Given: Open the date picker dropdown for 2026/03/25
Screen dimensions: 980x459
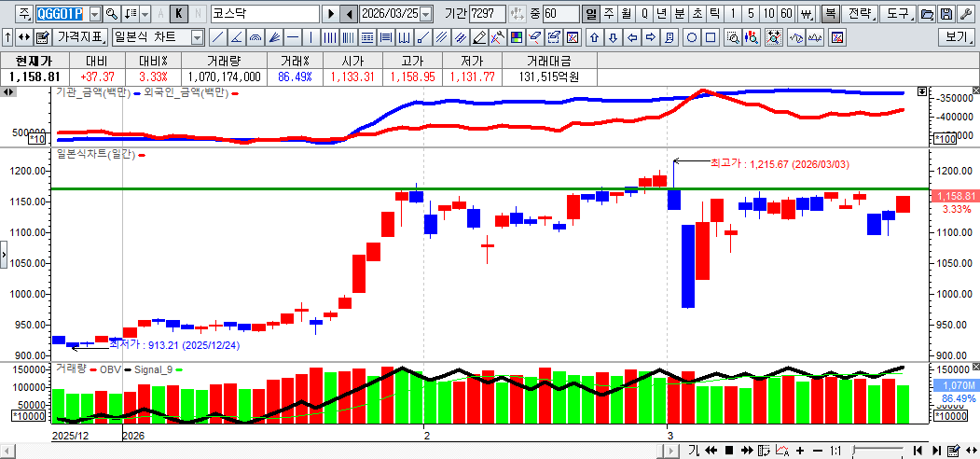Looking at the screenshot, I should point(426,14).
